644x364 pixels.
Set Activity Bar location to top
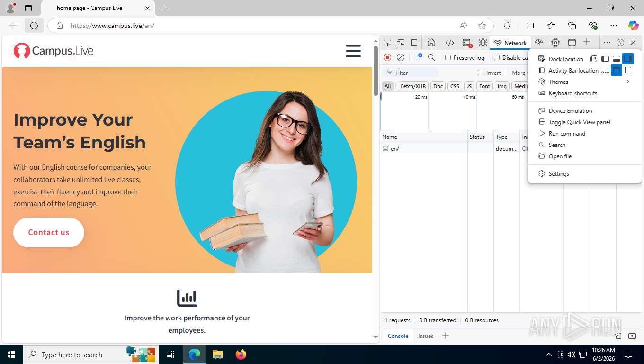click(617, 70)
